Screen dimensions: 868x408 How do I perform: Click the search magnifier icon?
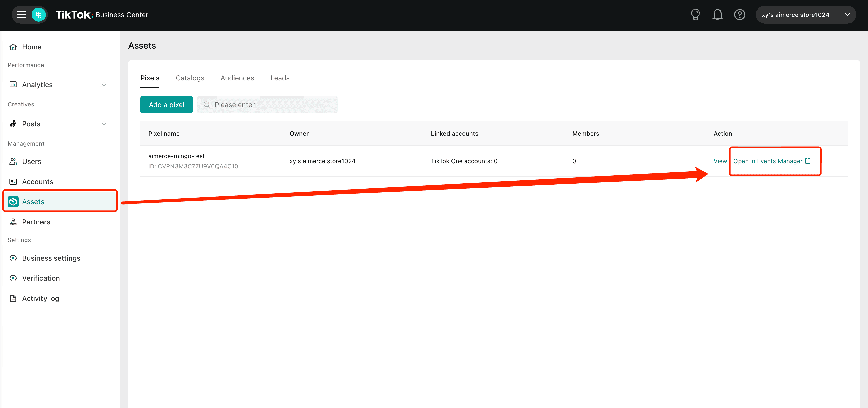(x=207, y=105)
